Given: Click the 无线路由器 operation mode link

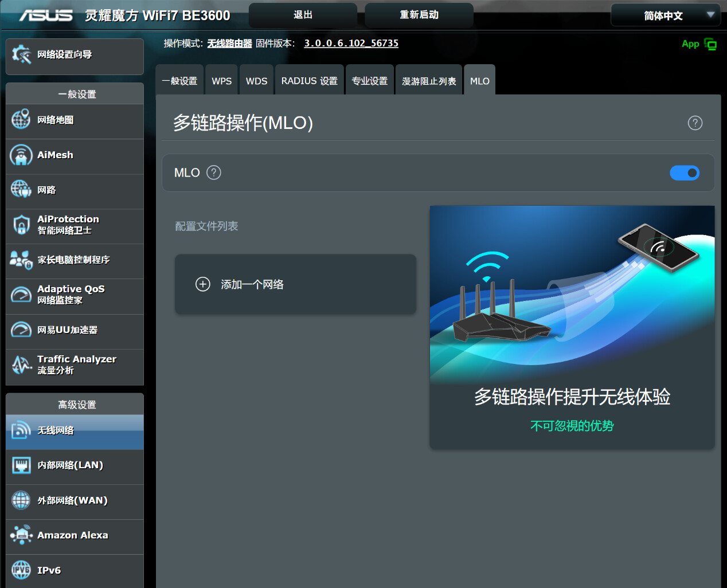Looking at the screenshot, I should click(x=229, y=44).
